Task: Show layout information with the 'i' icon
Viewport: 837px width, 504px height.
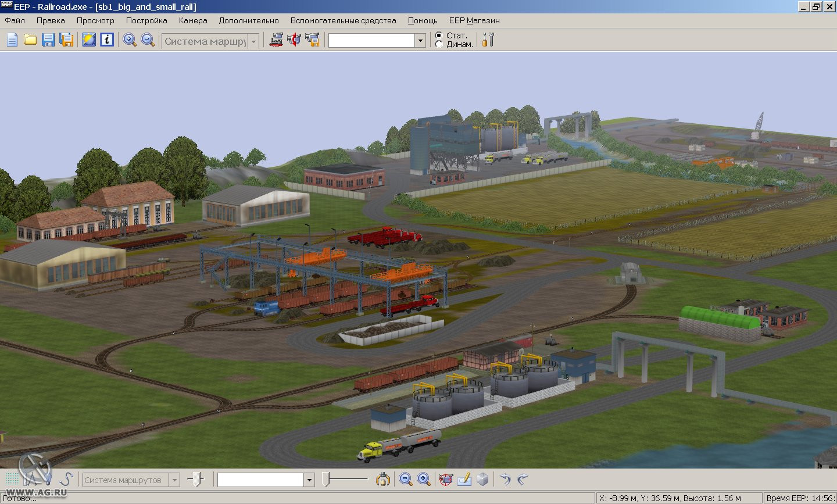Action: 107,40
